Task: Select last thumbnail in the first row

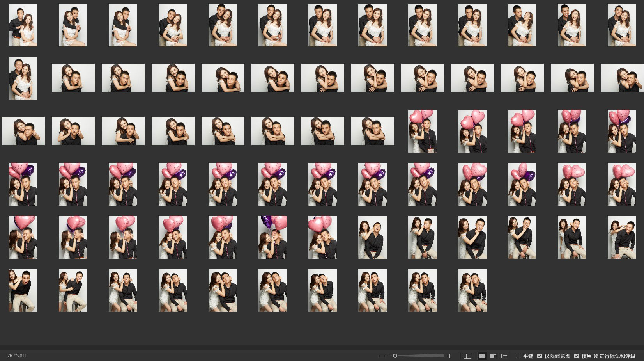Action: [x=622, y=25]
